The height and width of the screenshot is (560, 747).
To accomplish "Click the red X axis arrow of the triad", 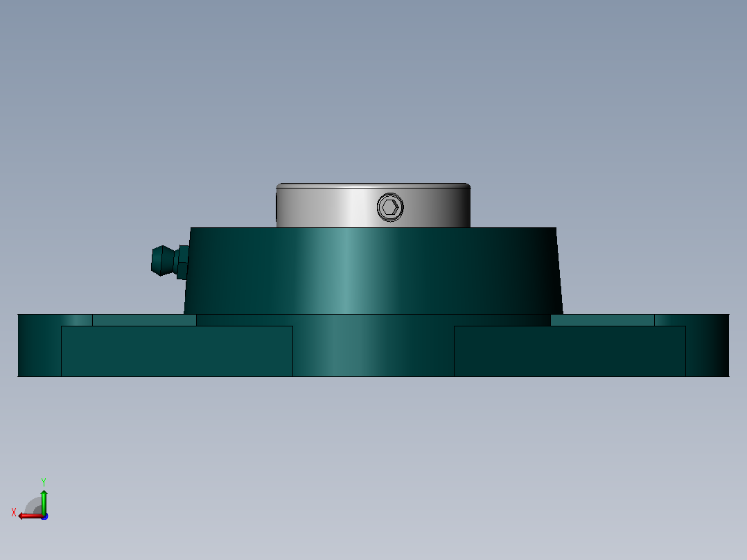I will [30, 516].
